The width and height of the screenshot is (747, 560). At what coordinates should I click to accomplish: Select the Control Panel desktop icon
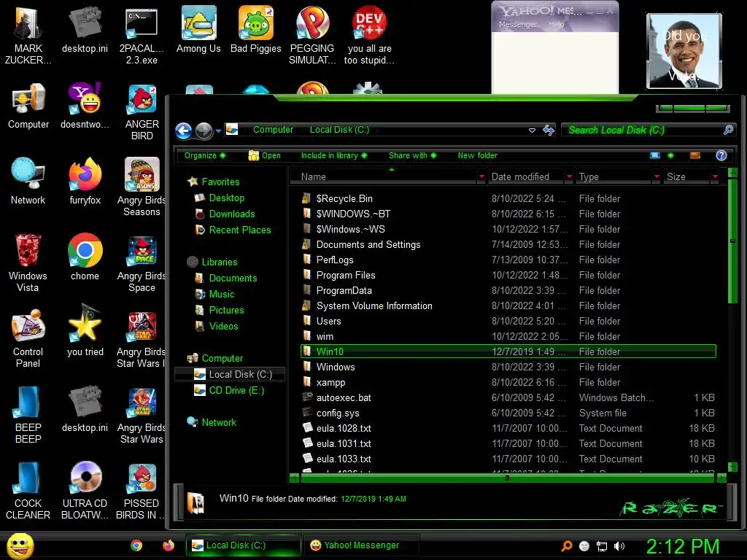pos(28,338)
